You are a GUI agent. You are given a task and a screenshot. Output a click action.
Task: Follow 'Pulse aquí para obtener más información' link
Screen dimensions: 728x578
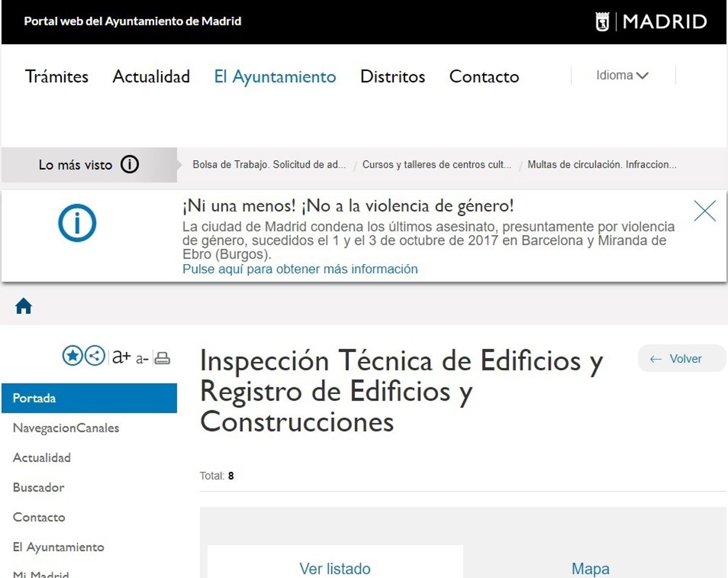click(300, 269)
